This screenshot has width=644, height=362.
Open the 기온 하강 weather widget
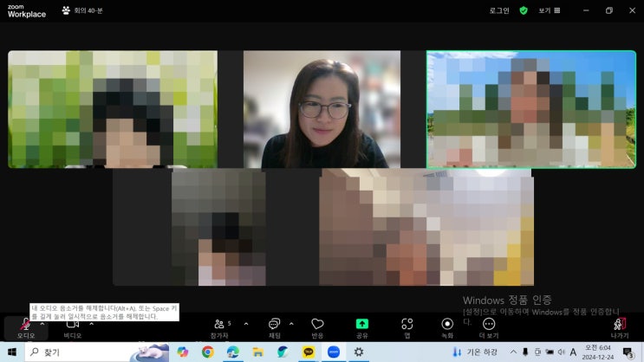pyautogui.click(x=474, y=352)
